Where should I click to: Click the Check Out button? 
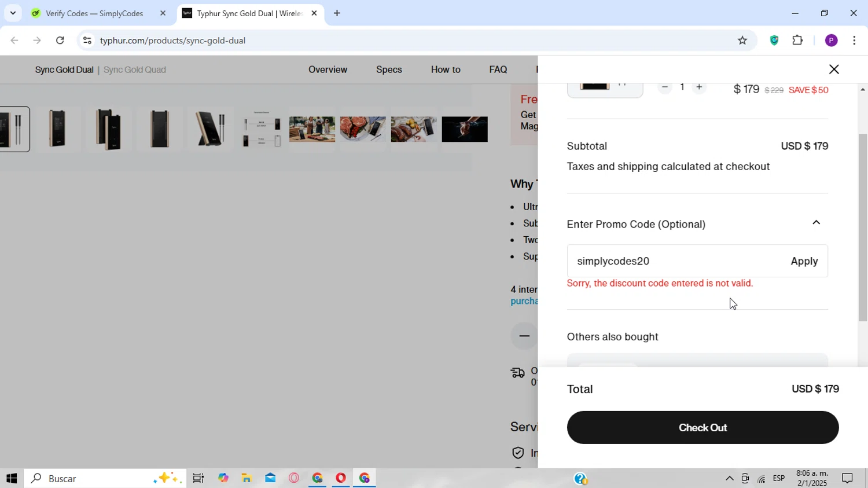tap(703, 428)
